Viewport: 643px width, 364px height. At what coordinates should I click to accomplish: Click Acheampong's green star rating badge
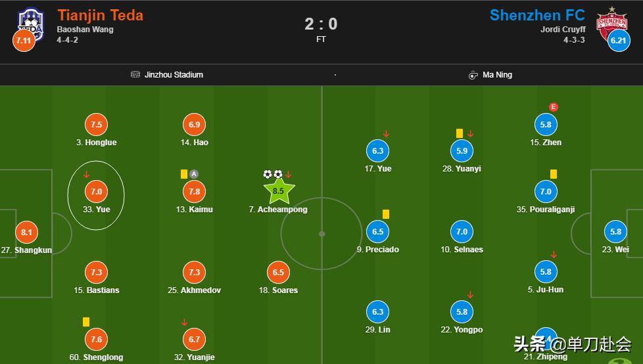click(x=279, y=191)
